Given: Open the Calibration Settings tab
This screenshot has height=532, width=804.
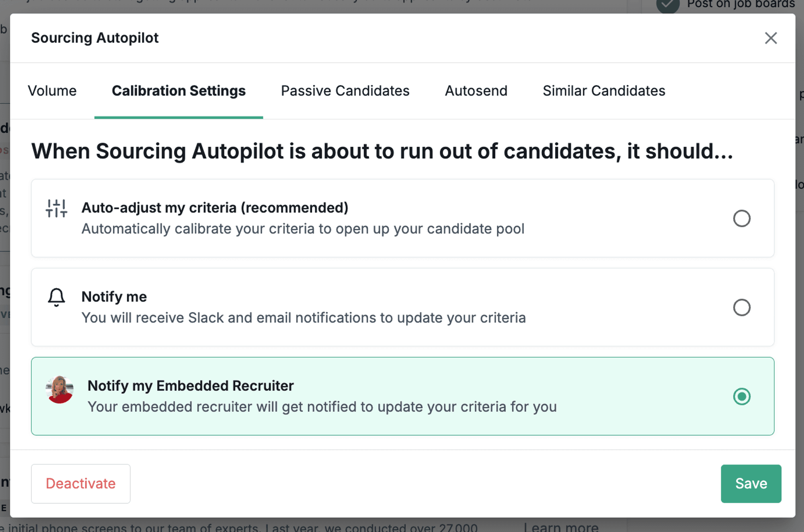Looking at the screenshot, I should coord(178,91).
